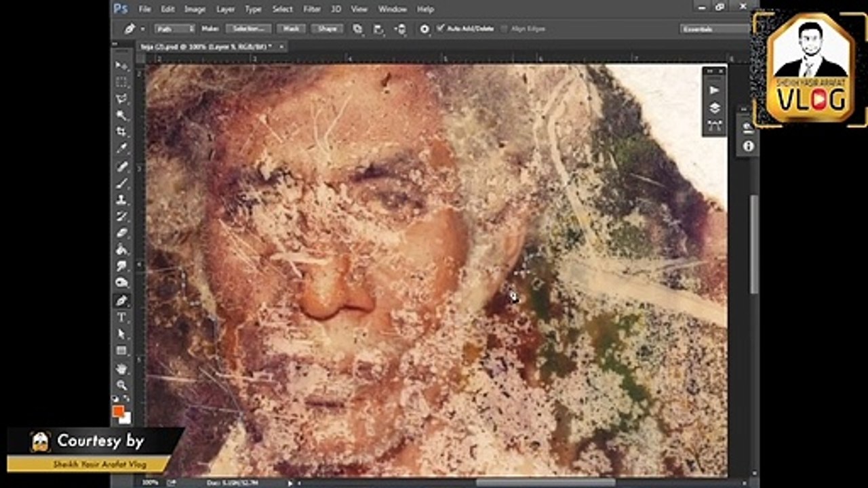
Task: Open the Image menu
Action: pyautogui.click(x=195, y=9)
